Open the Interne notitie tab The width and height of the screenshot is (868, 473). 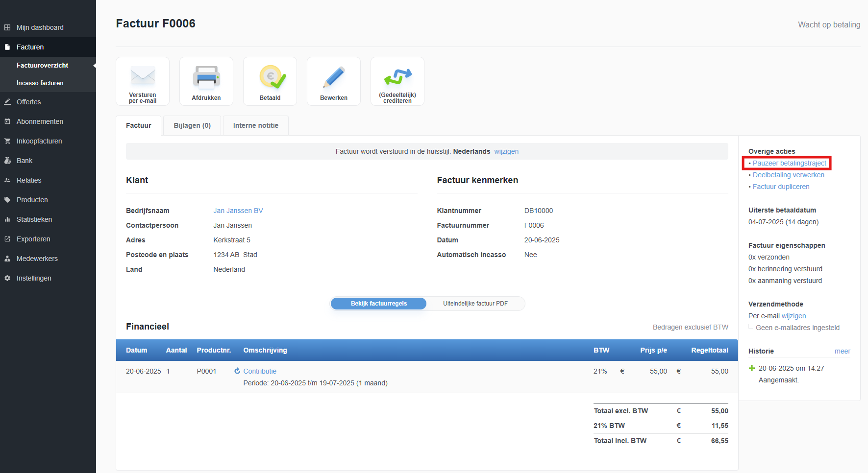pyautogui.click(x=255, y=125)
